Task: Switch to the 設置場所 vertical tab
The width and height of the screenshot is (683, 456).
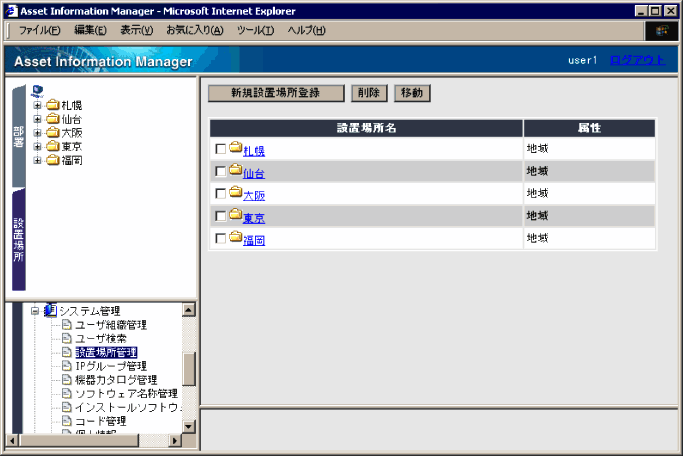Action: pyautogui.click(x=19, y=240)
